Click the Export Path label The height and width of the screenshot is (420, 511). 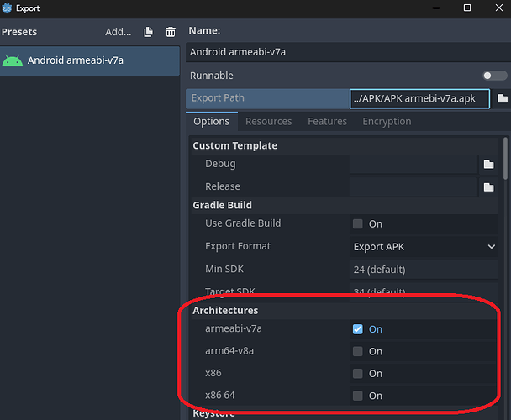coord(218,98)
